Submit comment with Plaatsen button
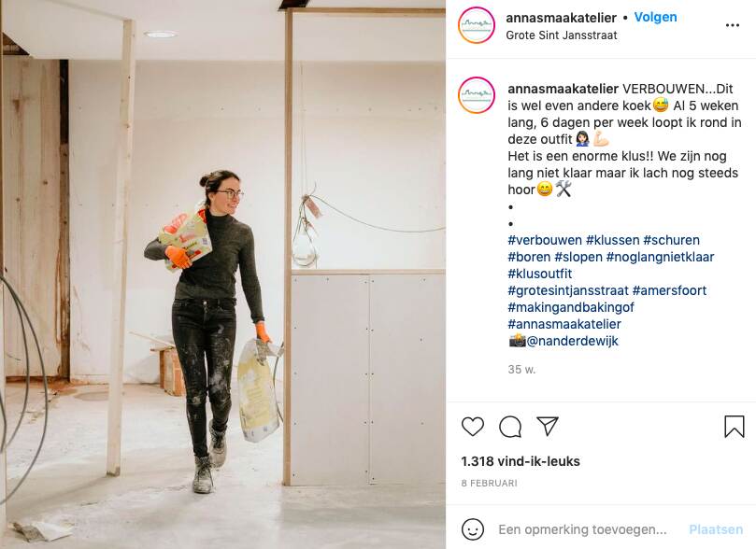Image resolution: width=756 pixels, height=549 pixels. (716, 529)
